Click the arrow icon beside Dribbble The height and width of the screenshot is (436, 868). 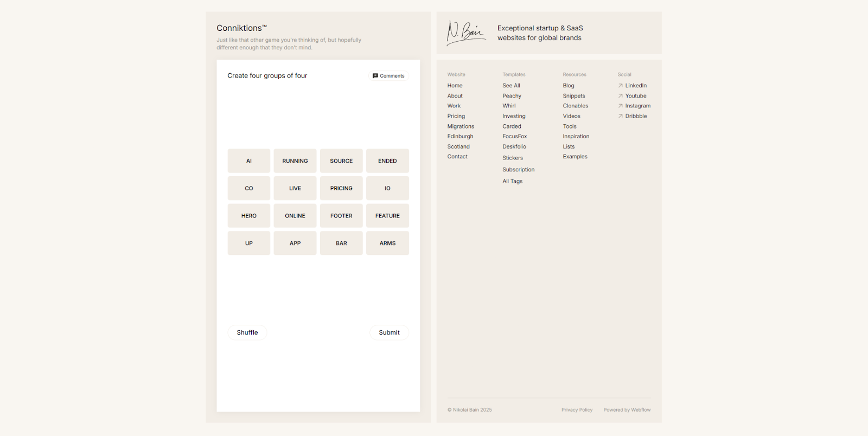(x=621, y=116)
